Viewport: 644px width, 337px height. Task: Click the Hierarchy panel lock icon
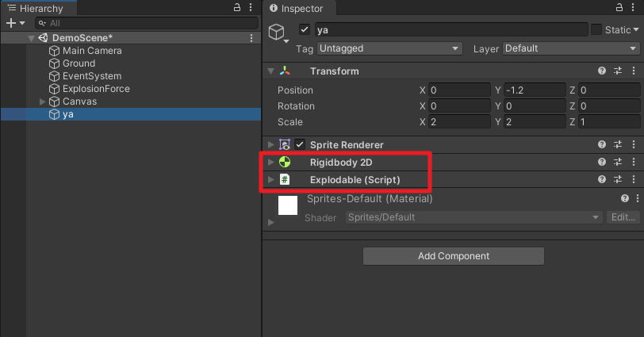[237, 7]
